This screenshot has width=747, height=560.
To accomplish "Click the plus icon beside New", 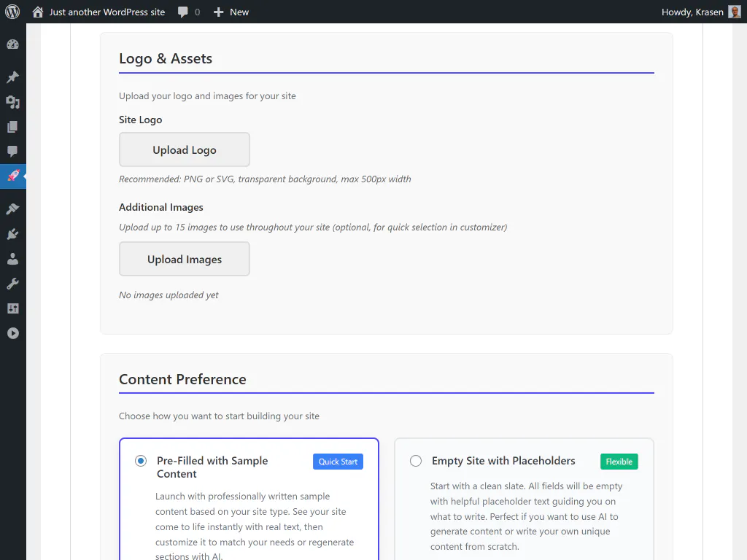I will [x=218, y=12].
